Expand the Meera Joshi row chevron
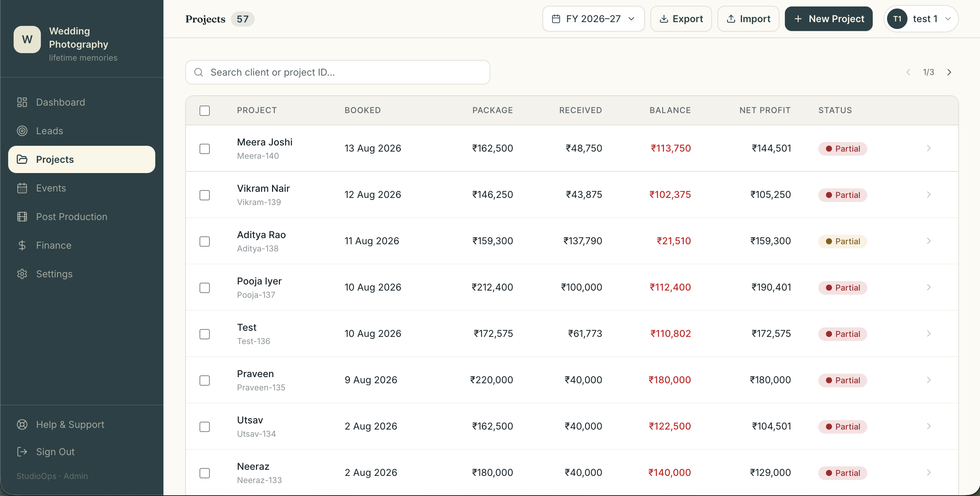Screen dimensions: 980x496 coord(929,148)
